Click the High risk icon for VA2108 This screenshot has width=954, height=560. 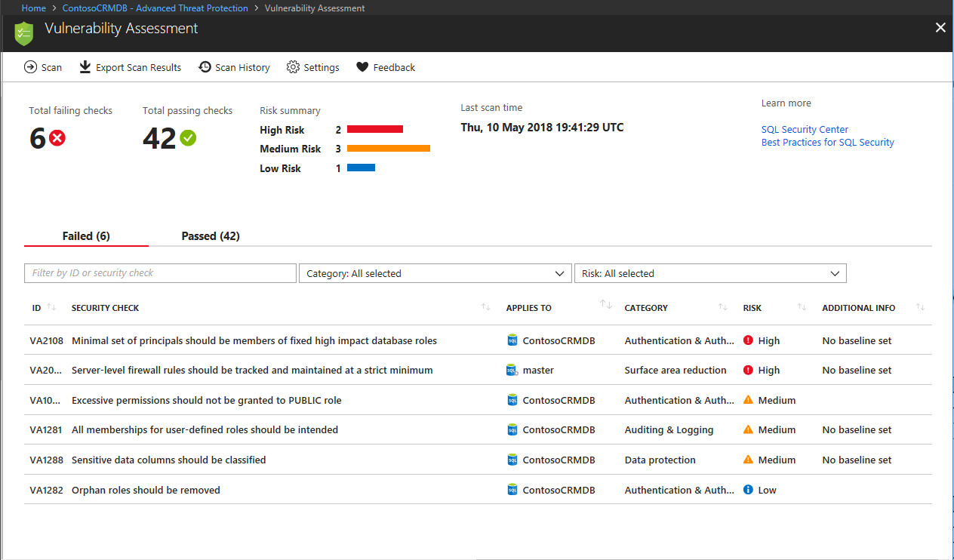pos(749,340)
